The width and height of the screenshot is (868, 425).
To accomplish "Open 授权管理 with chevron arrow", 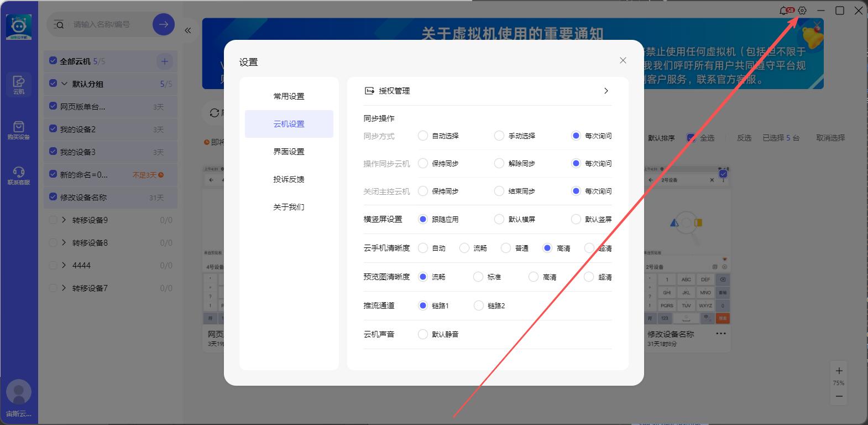I will pos(606,91).
